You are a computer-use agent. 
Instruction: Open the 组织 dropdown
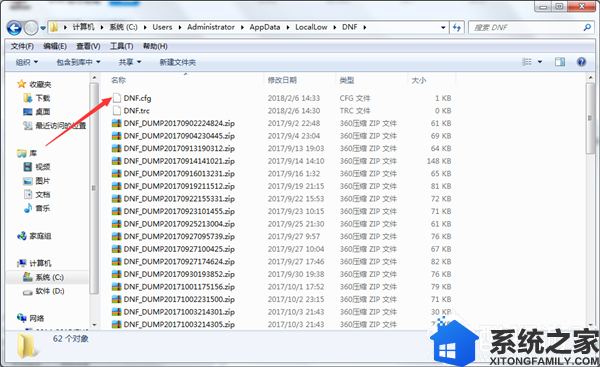click(27, 62)
